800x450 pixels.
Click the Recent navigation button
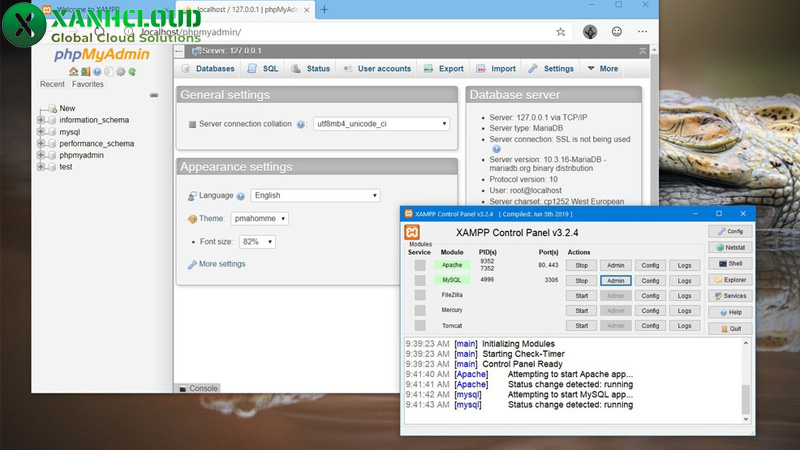coord(53,84)
